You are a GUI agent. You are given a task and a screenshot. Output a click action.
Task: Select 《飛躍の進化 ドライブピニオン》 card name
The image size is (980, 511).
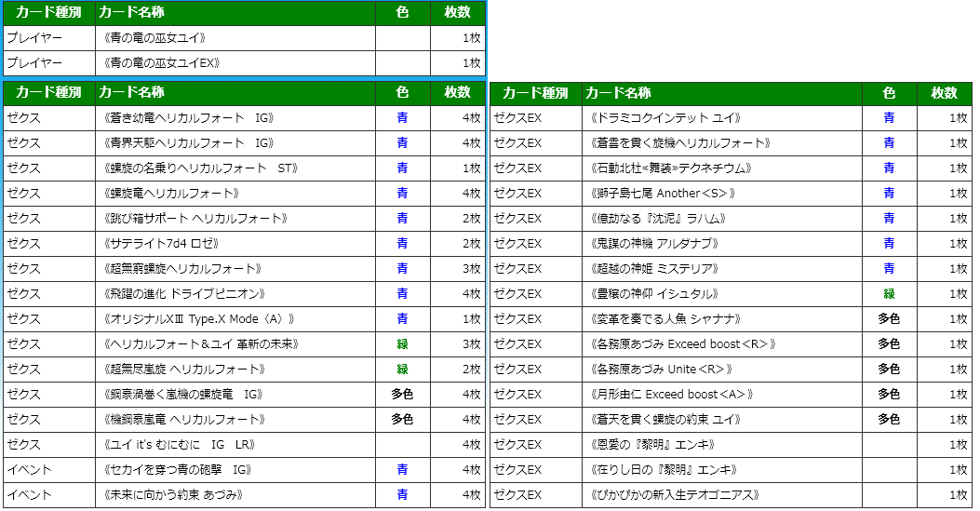point(185,293)
